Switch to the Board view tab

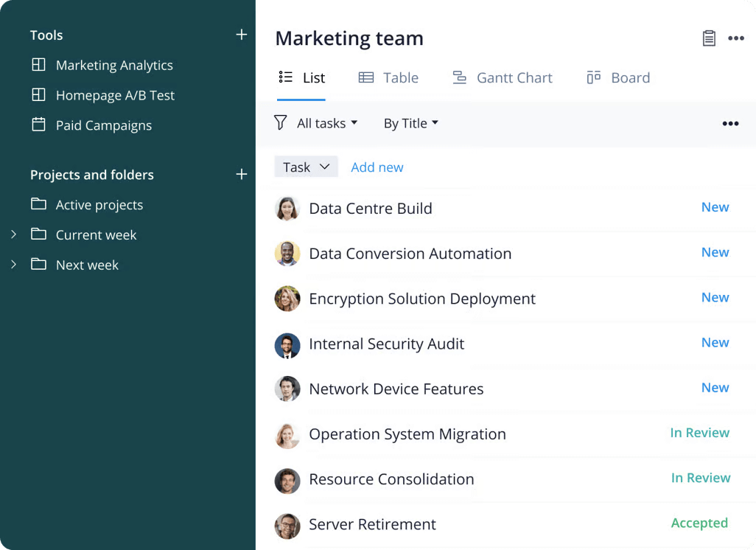click(617, 77)
